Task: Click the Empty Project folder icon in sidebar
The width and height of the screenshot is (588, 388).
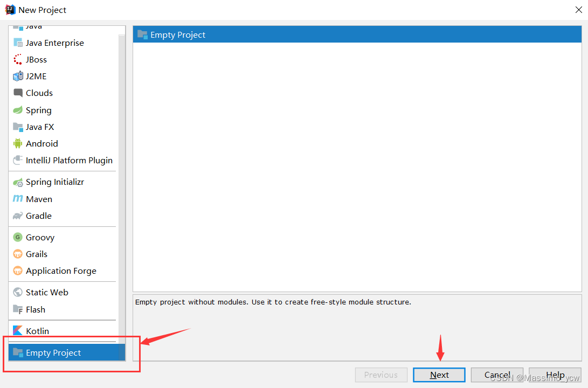Action: point(18,352)
